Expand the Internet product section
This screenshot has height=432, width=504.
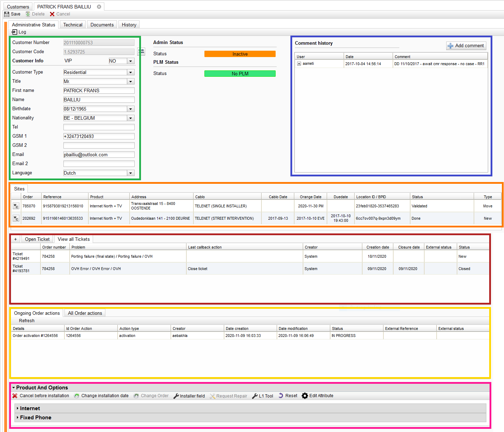[18, 408]
